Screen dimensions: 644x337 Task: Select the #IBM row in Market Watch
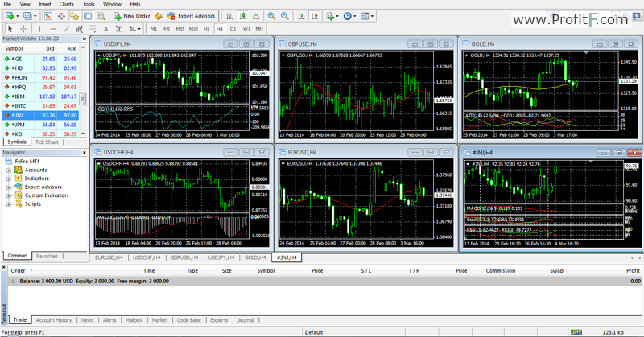tap(41, 97)
